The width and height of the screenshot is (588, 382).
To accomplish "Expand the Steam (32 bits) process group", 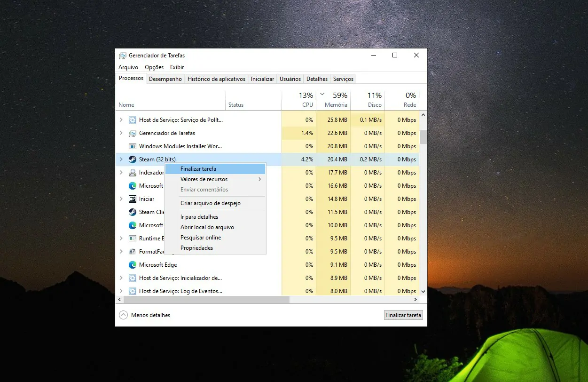I will 121,159.
